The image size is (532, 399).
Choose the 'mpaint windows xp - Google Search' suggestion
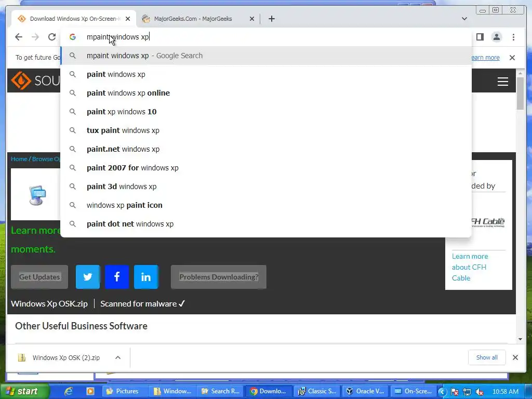click(266, 56)
